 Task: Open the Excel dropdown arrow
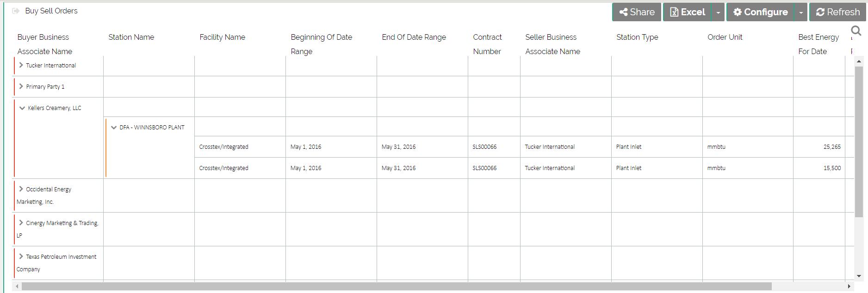click(x=718, y=12)
